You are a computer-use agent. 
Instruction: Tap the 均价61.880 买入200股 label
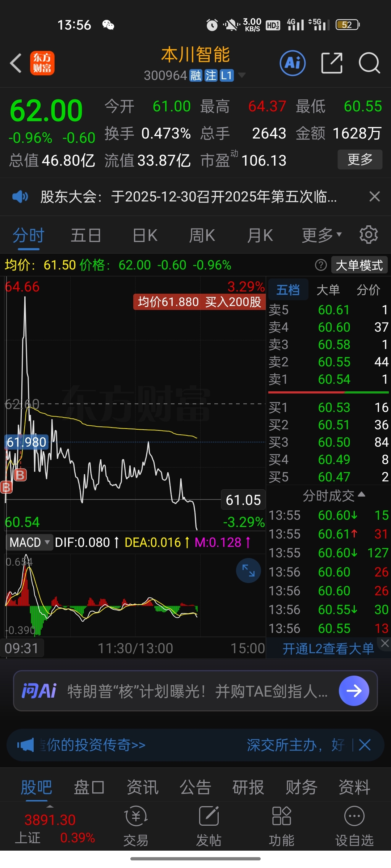coord(199,302)
